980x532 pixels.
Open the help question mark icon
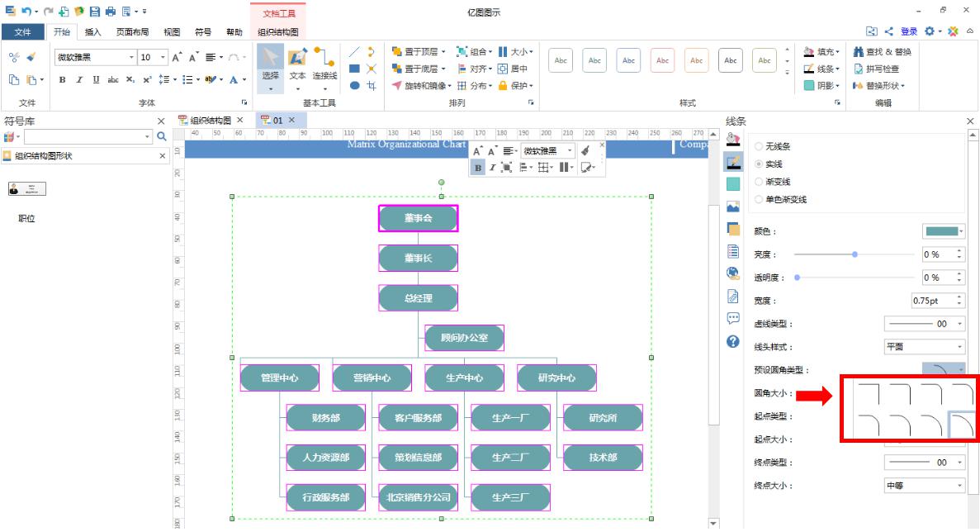click(733, 341)
